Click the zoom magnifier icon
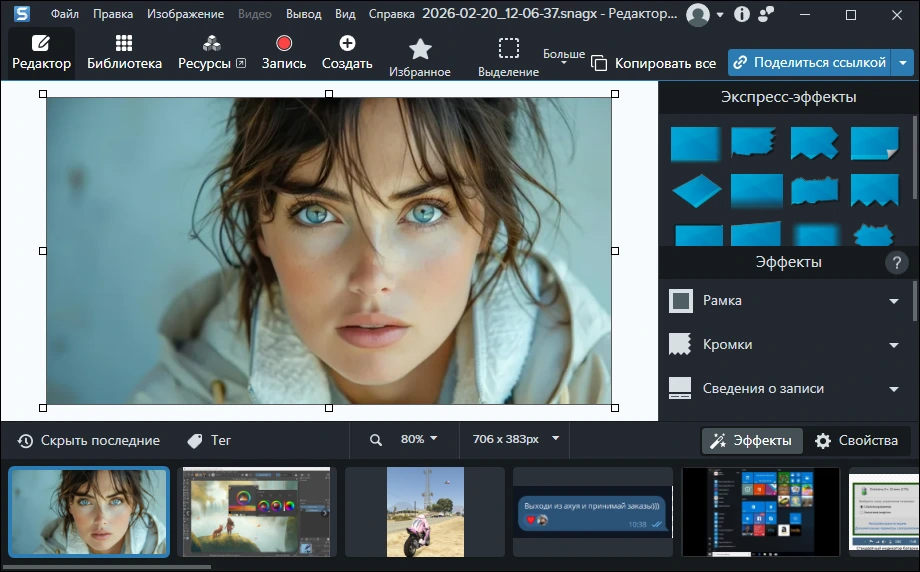This screenshot has width=920, height=572. (x=376, y=439)
